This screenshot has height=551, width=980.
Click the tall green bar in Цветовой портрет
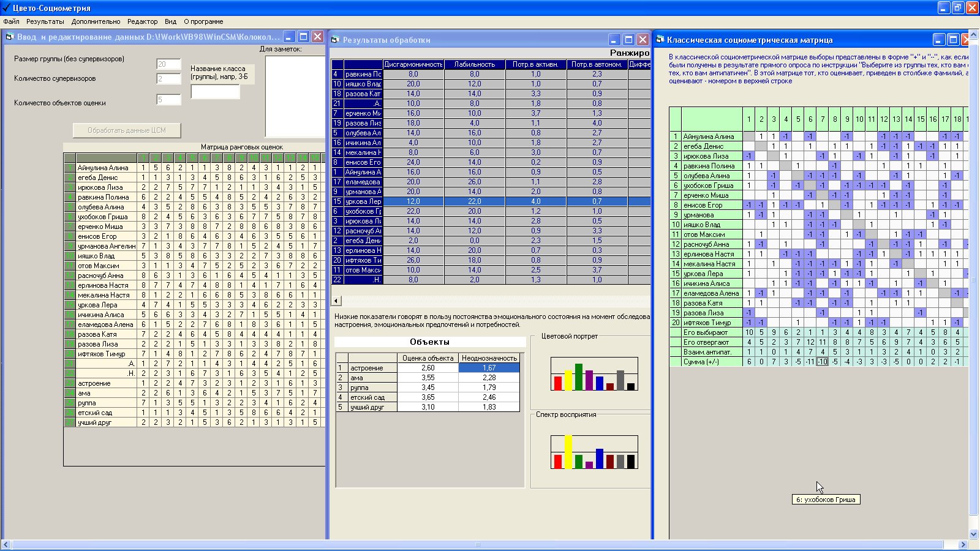point(579,377)
